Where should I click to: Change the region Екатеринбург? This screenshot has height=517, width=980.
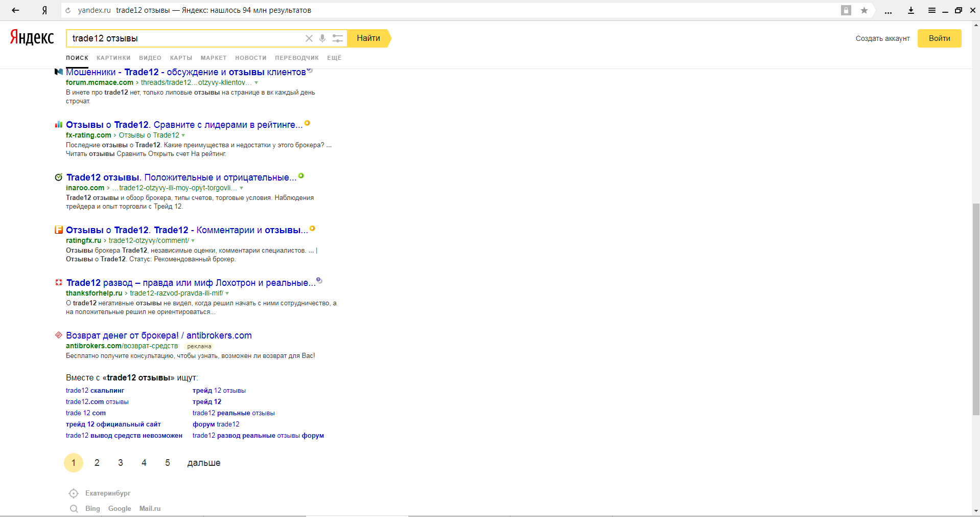108,493
